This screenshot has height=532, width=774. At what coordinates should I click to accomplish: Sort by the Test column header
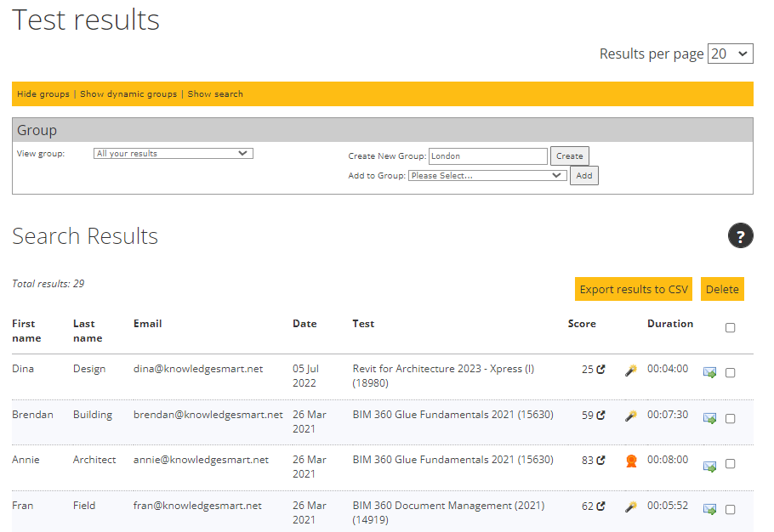[363, 324]
